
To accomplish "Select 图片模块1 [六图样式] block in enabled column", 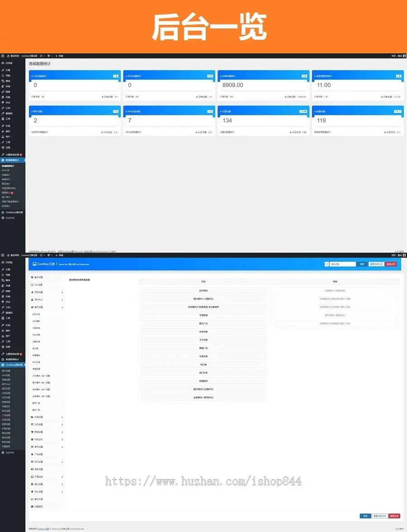I will coord(203,299).
